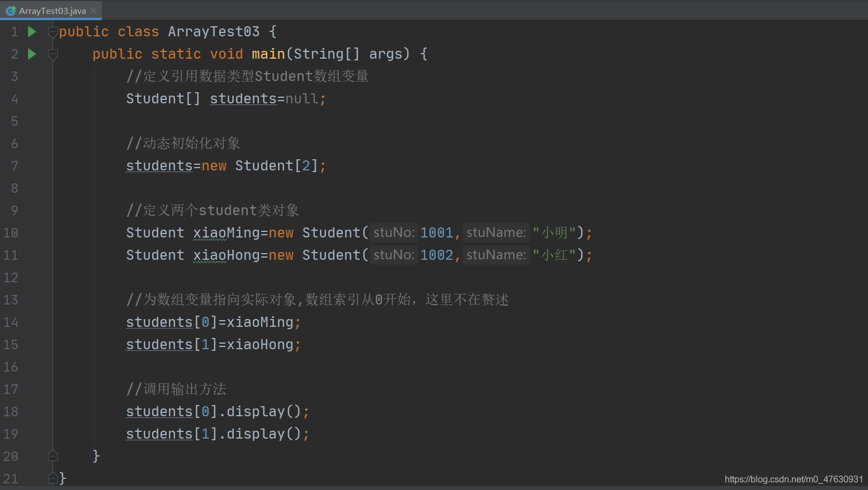Run main method using gutter arrow on line 2
The width and height of the screenshot is (868, 490).
tap(32, 54)
